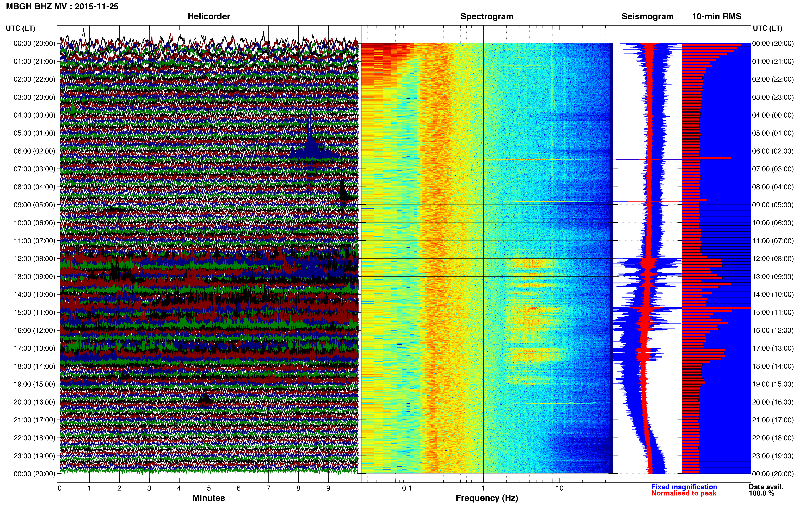Click the Fixed magnification legend text
The image size is (812, 508).
pos(684,487)
